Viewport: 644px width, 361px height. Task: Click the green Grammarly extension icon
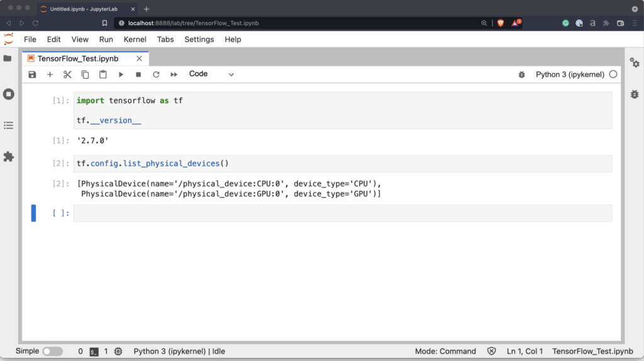click(565, 23)
